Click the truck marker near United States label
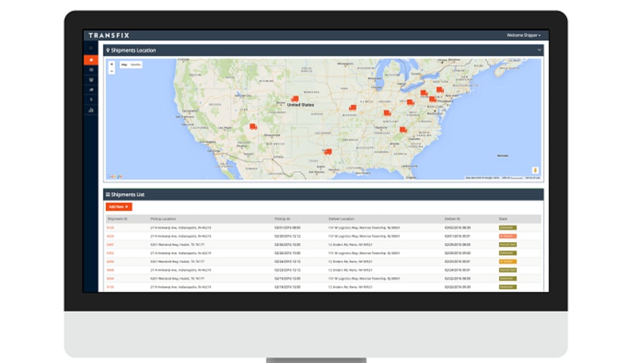 tap(294, 99)
